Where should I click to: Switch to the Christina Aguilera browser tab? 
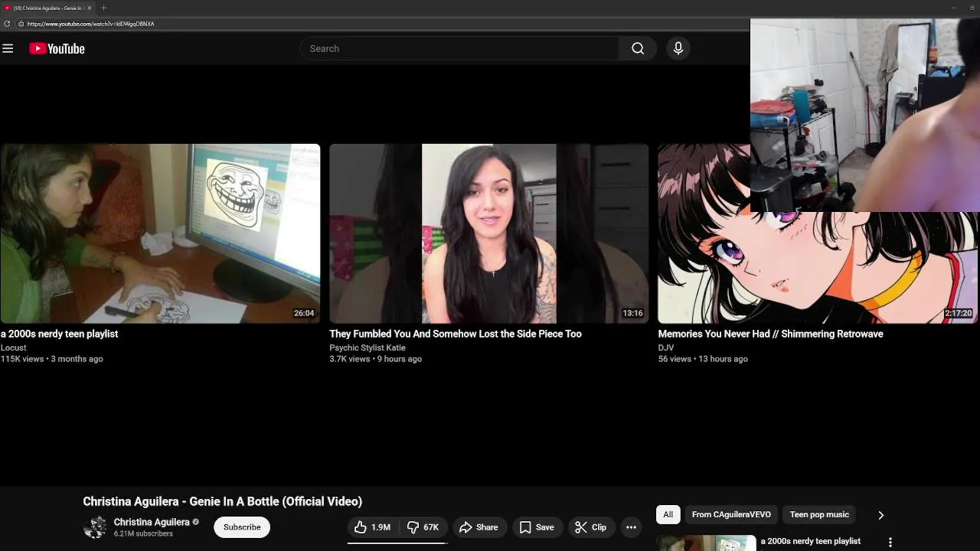point(47,8)
